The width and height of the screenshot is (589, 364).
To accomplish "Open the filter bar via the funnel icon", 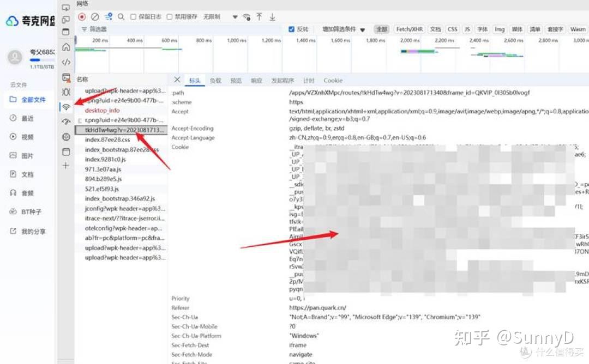I will (x=107, y=16).
